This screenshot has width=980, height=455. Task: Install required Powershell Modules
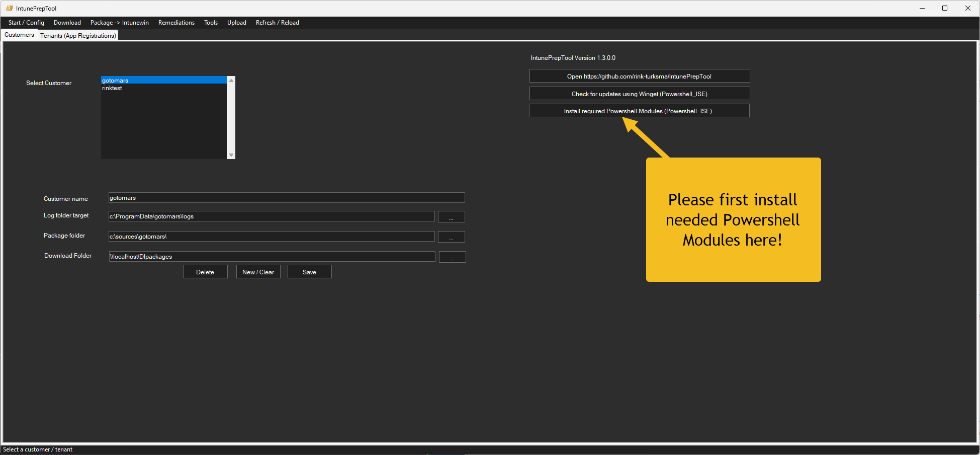(x=639, y=111)
